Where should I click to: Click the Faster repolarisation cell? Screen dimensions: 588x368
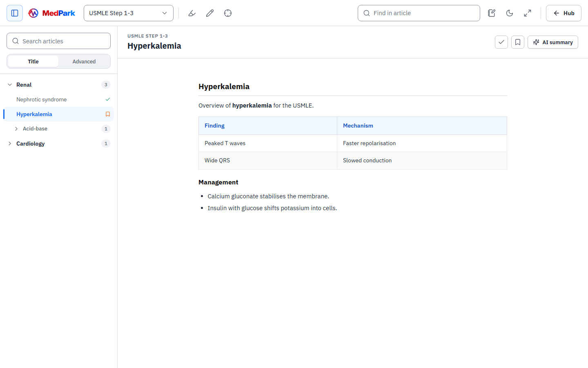coord(422,143)
